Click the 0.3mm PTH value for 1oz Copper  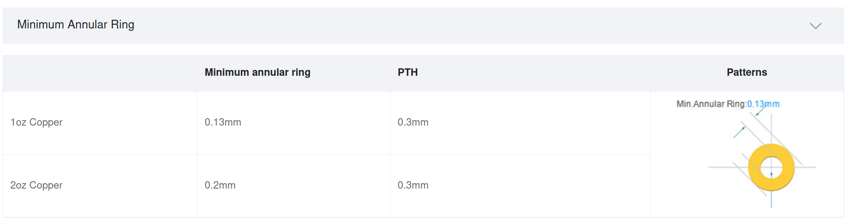tap(413, 122)
